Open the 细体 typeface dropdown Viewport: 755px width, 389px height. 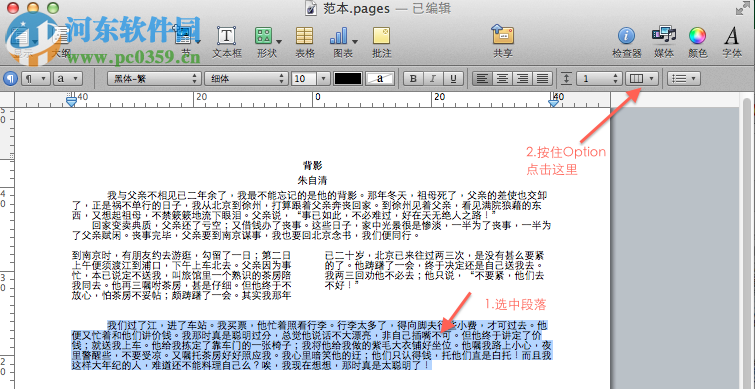click(x=246, y=78)
